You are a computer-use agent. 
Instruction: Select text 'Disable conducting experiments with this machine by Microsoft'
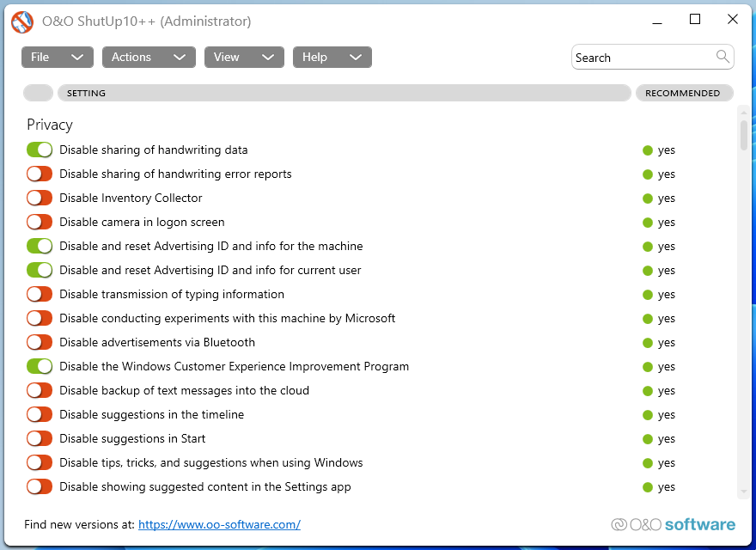click(227, 319)
